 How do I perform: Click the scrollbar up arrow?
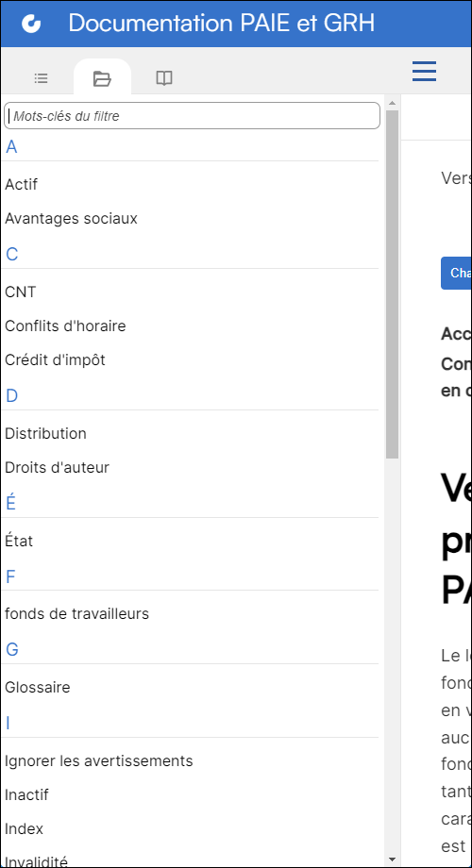(392, 103)
